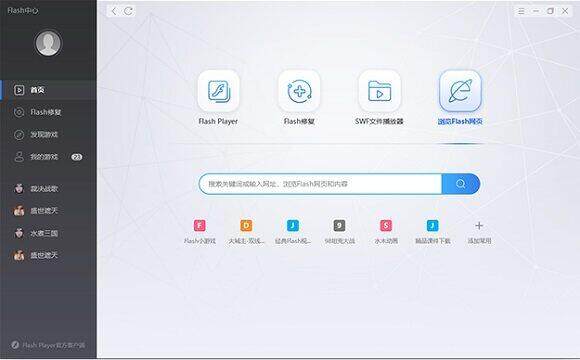
Task: Click the Flash Player official link at bottom
Action: click(x=48, y=345)
